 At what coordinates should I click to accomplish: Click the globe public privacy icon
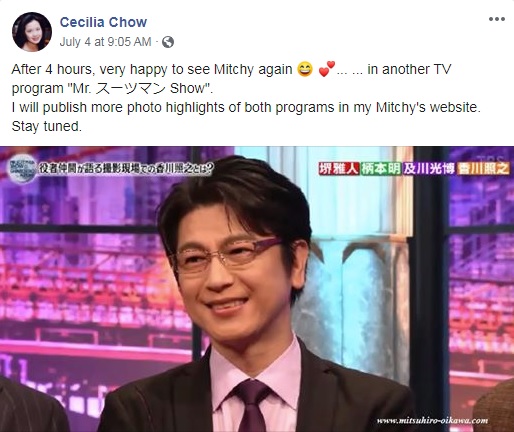tap(168, 42)
